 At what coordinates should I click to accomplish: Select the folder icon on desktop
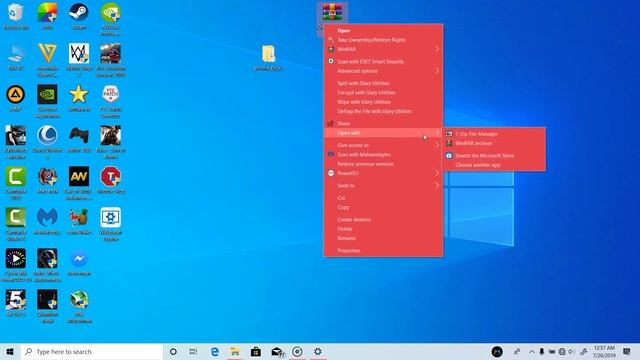point(269,58)
